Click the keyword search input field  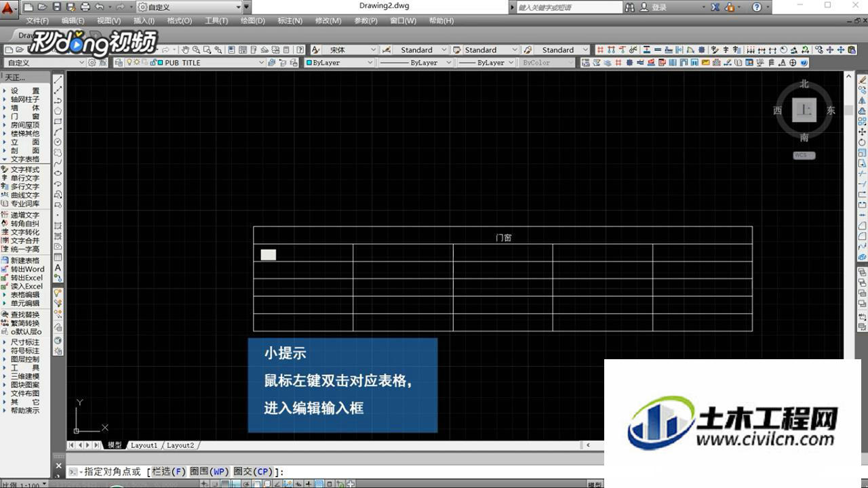click(568, 7)
